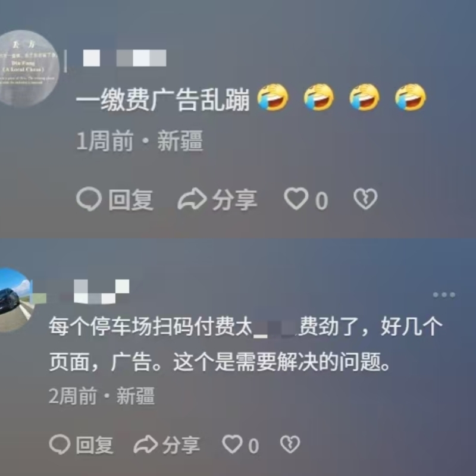Viewport: 476px width, 476px height.
Task: Like the first comment with heart icon
Action: pyautogui.click(x=296, y=199)
